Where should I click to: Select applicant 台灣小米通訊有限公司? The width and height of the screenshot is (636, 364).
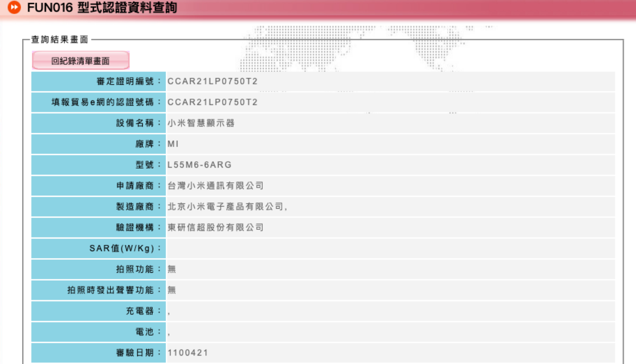pos(216,186)
